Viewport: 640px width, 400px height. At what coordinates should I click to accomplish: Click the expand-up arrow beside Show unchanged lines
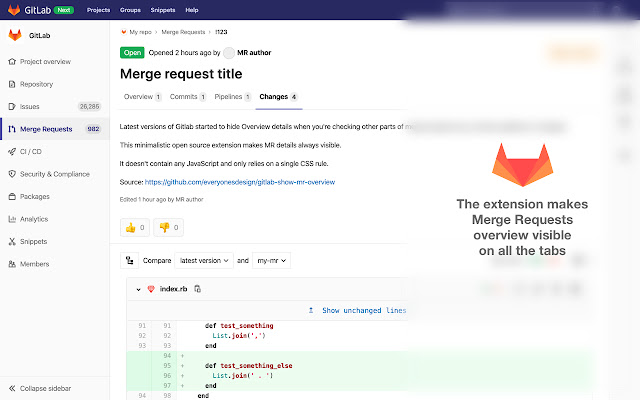point(311,311)
